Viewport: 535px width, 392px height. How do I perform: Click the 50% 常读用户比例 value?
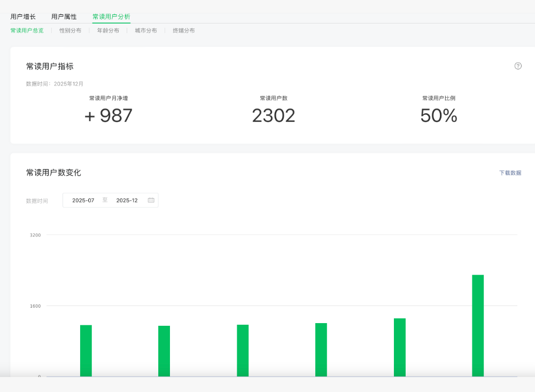click(439, 116)
